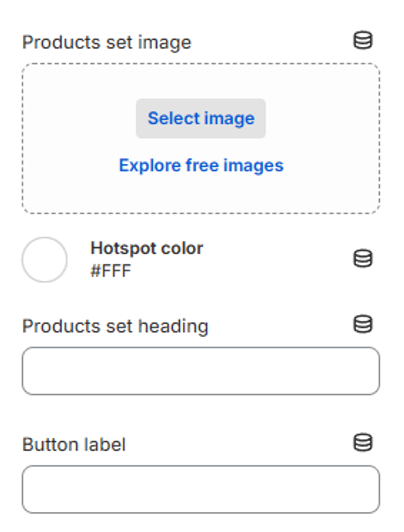Select the #FFF hex value text
Viewport: 404px width, 532px height.
[111, 271]
